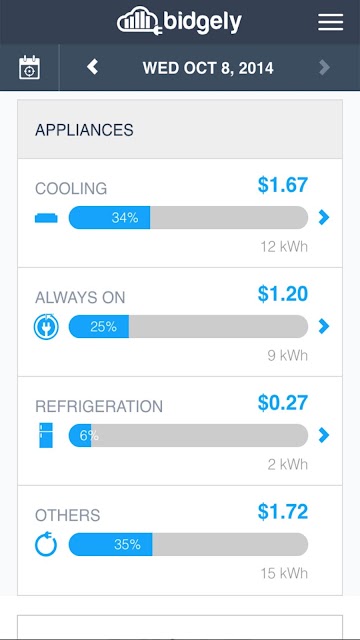Click the Others 35% usage bar
The width and height of the screenshot is (360, 640).
click(x=188, y=544)
